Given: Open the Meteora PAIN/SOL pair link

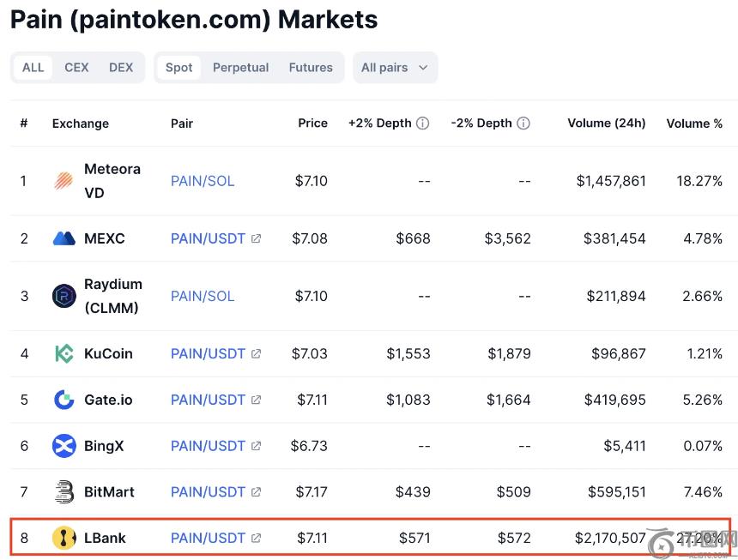Looking at the screenshot, I should coord(203,181).
